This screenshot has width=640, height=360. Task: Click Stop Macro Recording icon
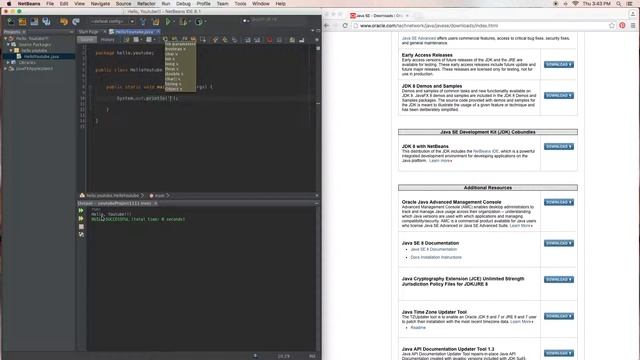279,40
